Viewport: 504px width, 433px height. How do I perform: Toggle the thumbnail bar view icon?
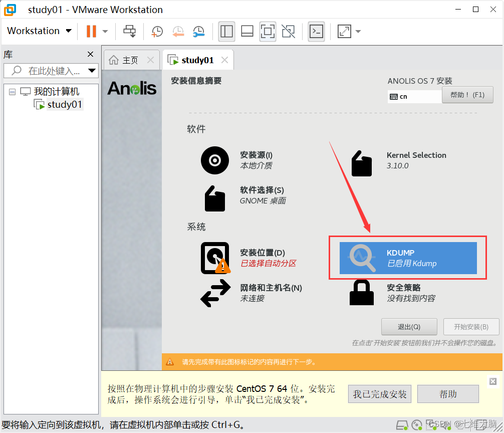[x=247, y=31]
